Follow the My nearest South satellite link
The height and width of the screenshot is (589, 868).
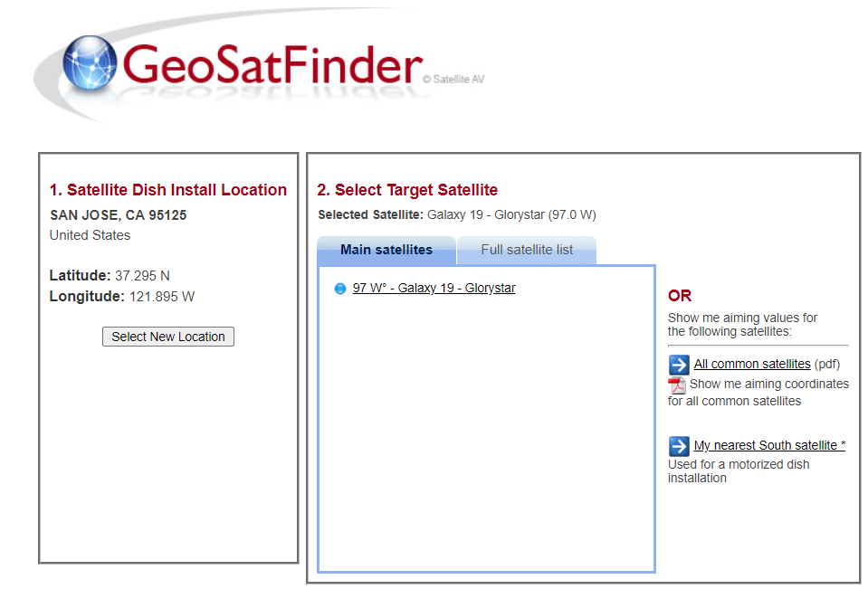769,445
